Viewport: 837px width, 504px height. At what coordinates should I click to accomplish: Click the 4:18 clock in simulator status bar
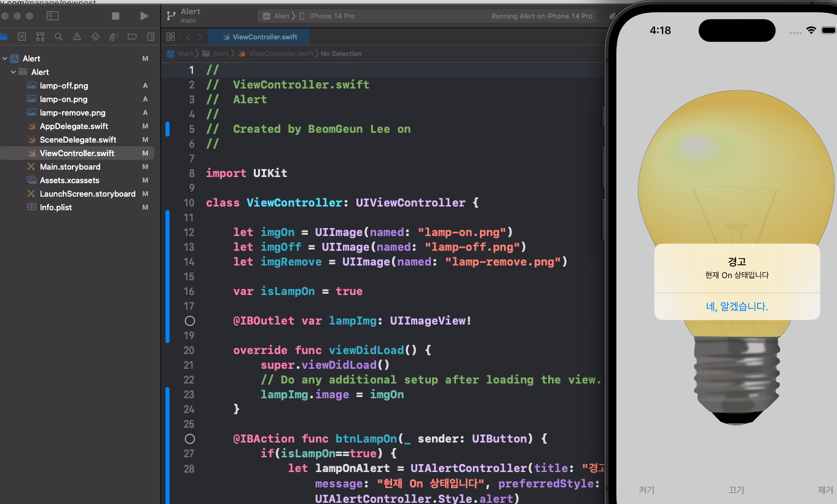(661, 30)
